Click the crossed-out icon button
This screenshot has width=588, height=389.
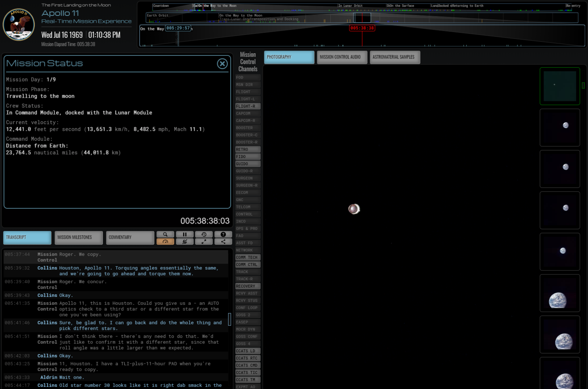184,241
